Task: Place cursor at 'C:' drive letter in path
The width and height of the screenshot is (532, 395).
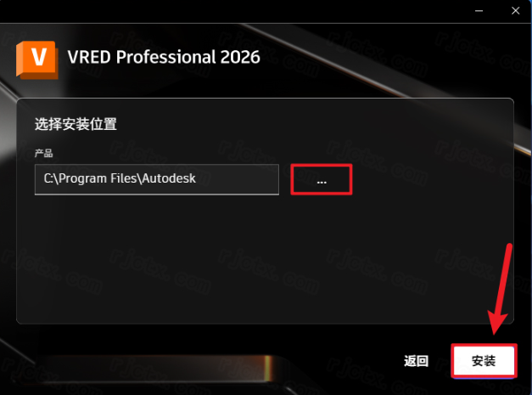Action: click(x=48, y=178)
